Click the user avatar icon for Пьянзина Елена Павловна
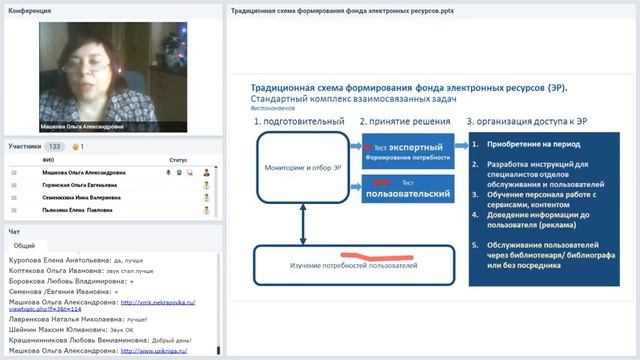The width and height of the screenshot is (640, 360). [x=207, y=211]
